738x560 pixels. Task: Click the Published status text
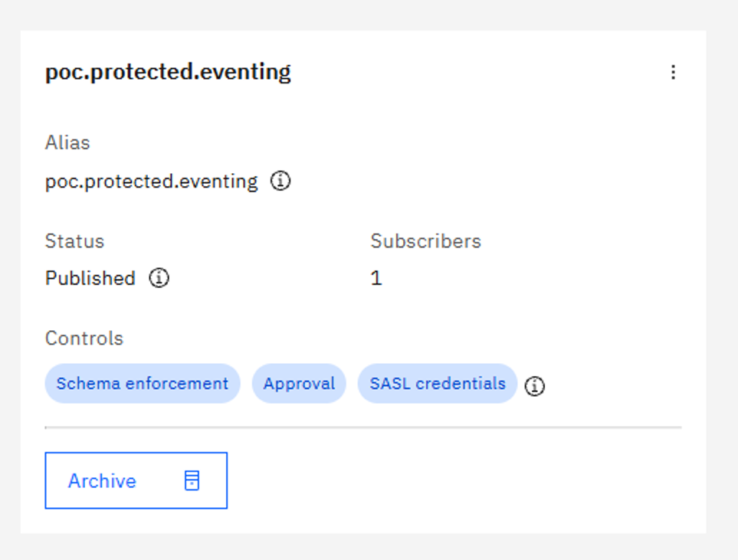pos(90,278)
